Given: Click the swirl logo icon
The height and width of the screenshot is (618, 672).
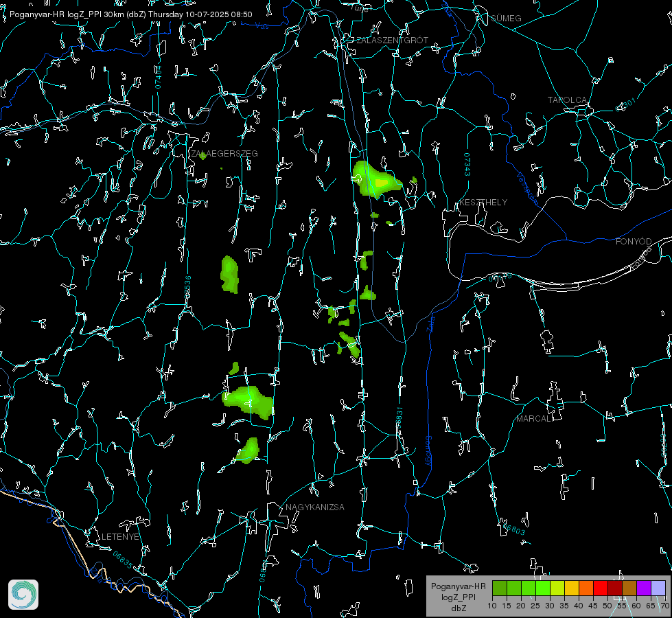Looking at the screenshot, I should (23, 595).
